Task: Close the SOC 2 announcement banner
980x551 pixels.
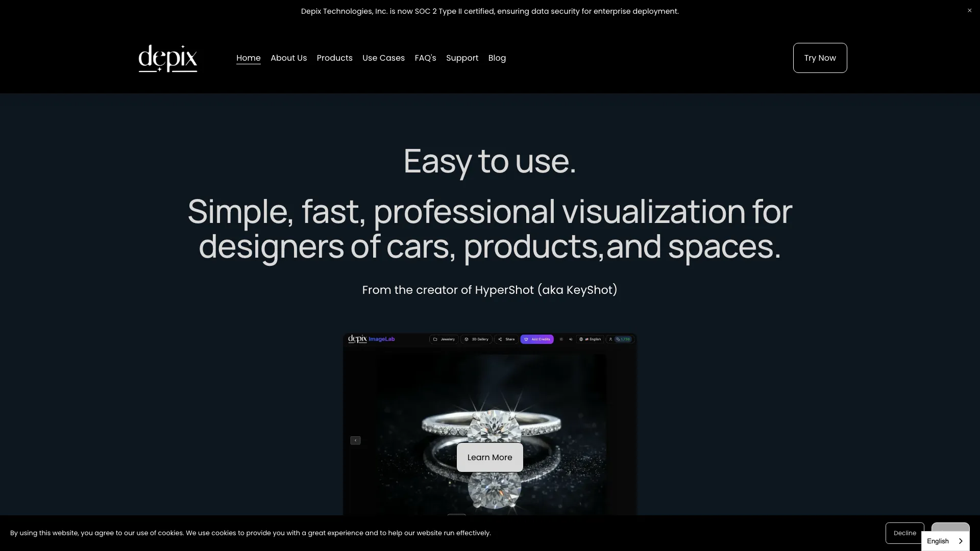Action: pos(969,11)
